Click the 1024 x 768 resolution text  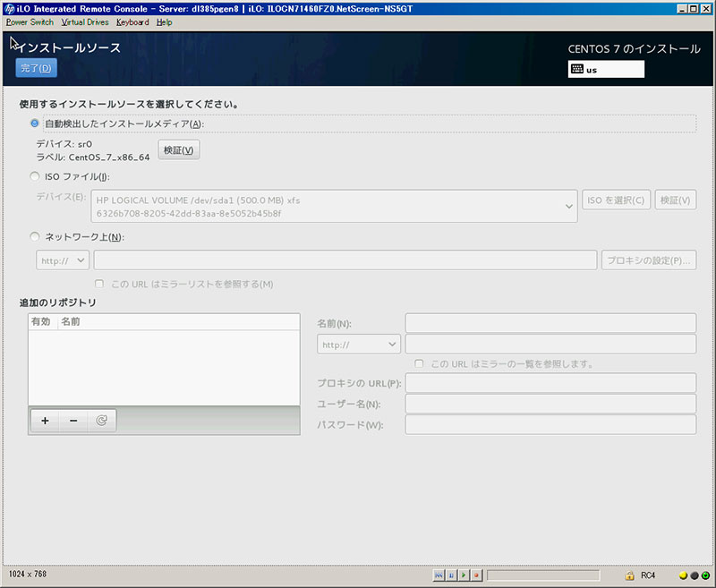point(28,574)
